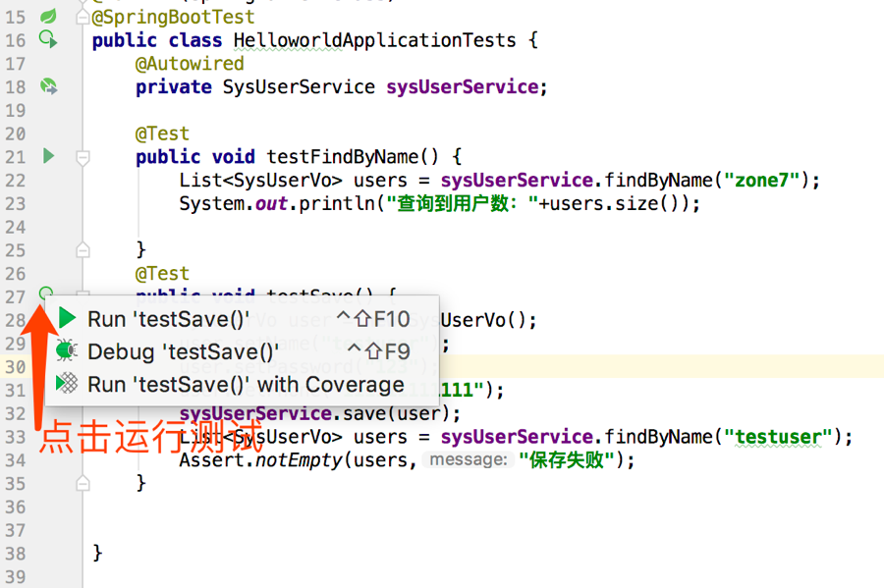This screenshot has height=588, width=884.
Task: Click the sysUserService field name
Action: tap(462, 86)
